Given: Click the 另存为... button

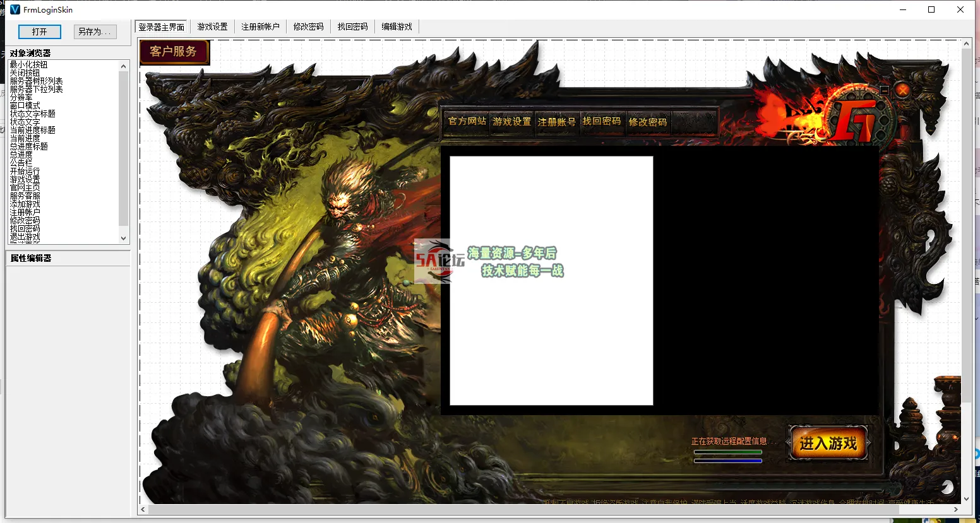Looking at the screenshot, I should (x=95, y=32).
